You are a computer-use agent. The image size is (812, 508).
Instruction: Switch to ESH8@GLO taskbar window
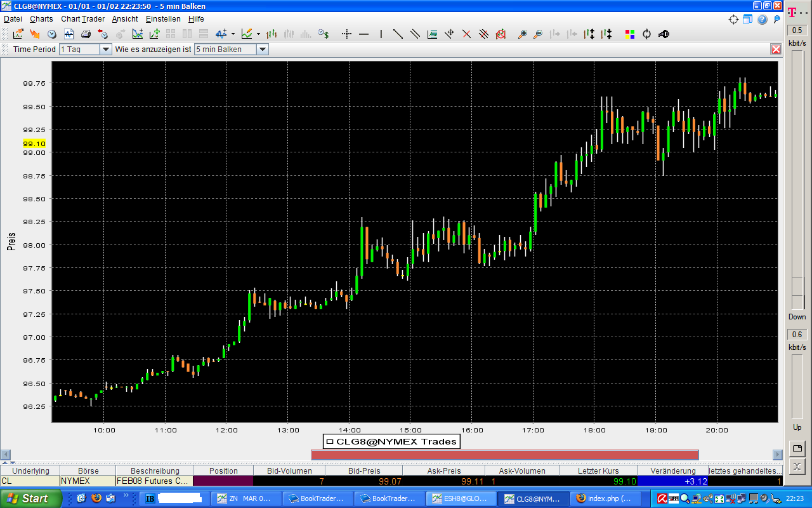(459, 498)
